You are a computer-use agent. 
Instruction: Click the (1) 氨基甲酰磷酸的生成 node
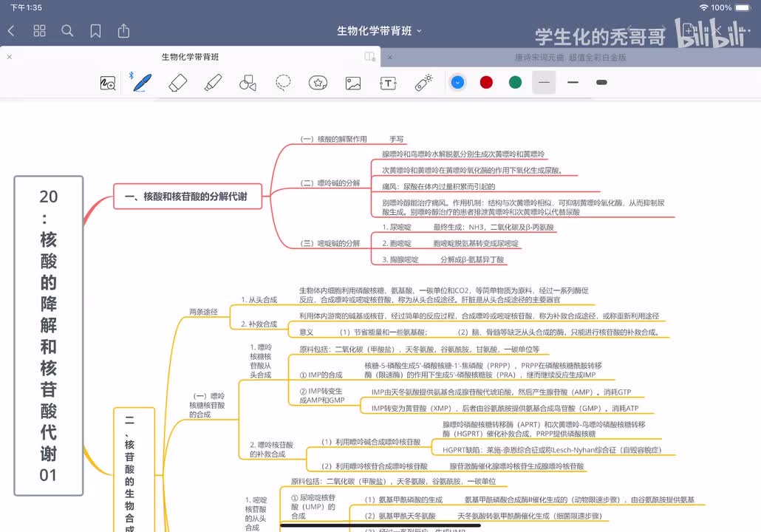click(404, 499)
